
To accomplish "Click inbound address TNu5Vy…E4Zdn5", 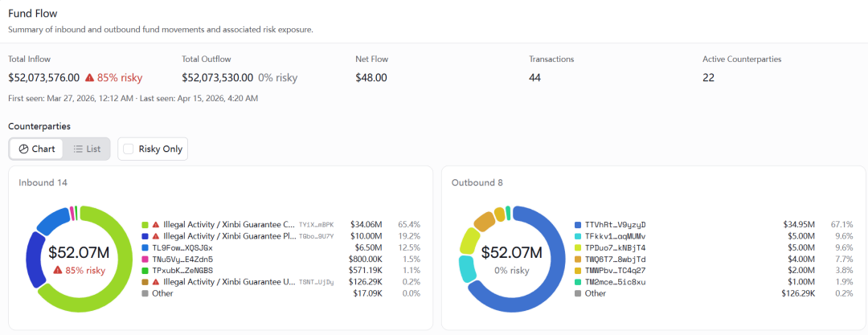I will point(182,259).
